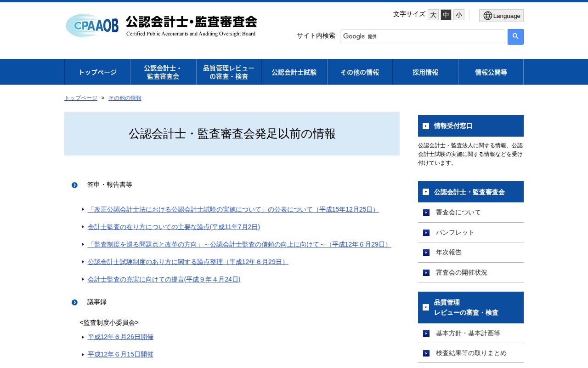
Task: Open 品質管理レビューの審査・検査 navigation tab
Action: (x=229, y=72)
